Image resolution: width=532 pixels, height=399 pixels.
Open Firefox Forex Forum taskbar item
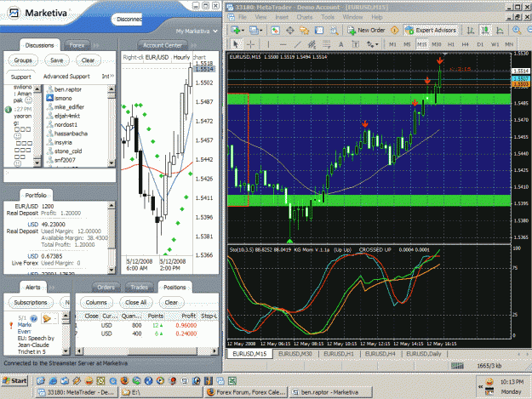(247, 392)
